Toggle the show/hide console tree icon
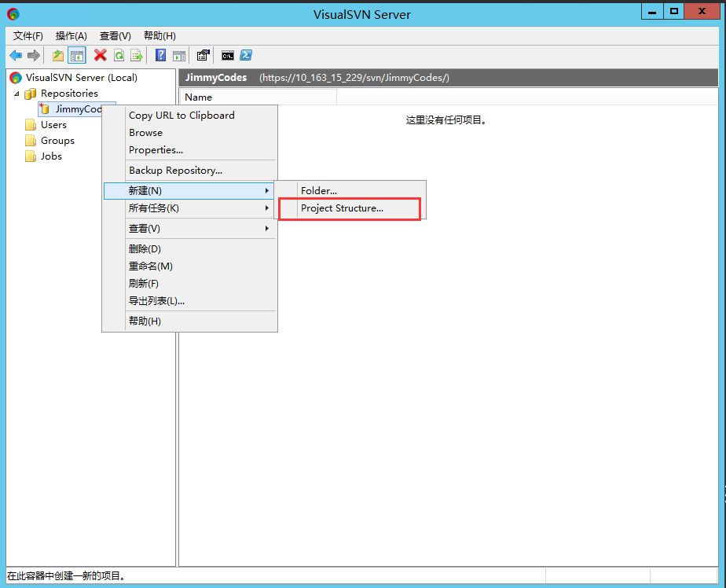The image size is (726, 588). pyautogui.click(x=77, y=56)
